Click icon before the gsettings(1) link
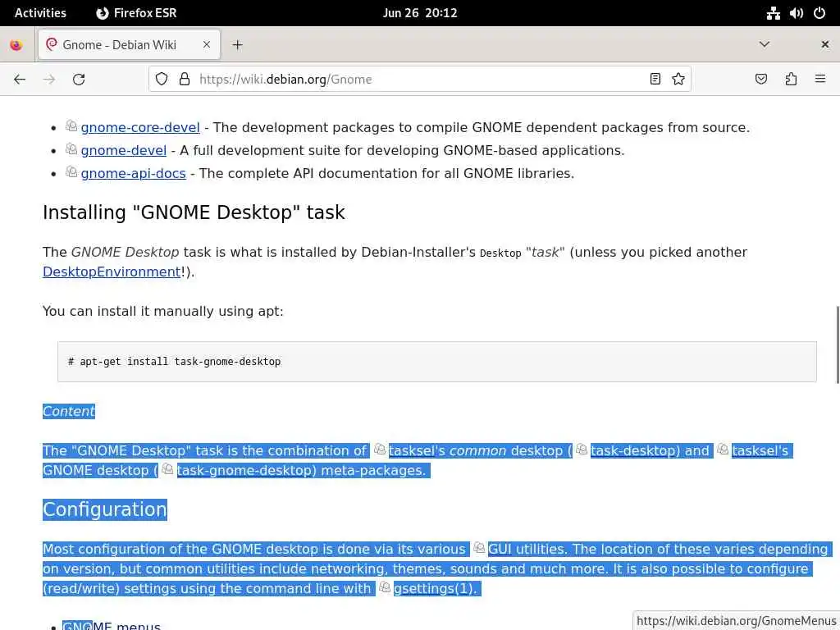 (385, 587)
